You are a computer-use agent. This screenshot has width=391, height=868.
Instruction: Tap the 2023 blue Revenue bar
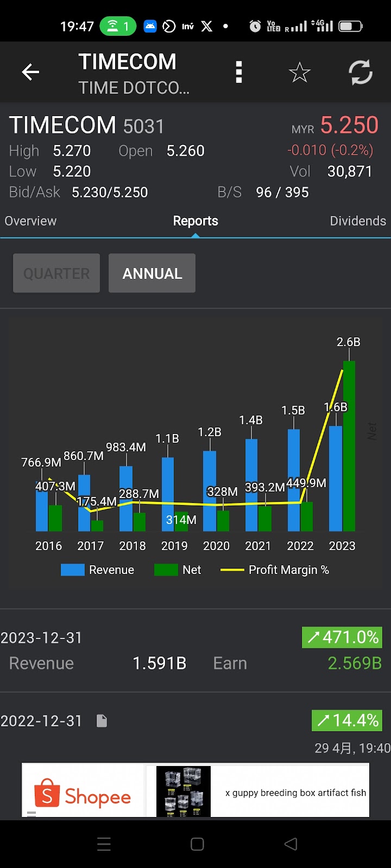tap(336, 478)
